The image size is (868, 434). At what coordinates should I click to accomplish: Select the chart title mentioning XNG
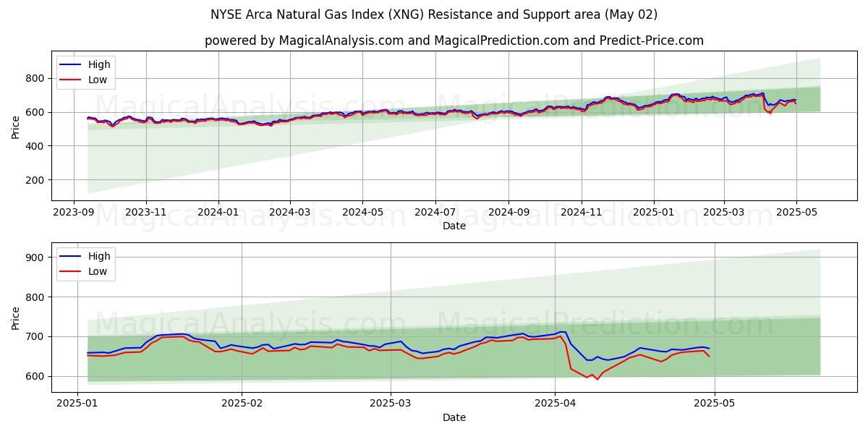434,14
